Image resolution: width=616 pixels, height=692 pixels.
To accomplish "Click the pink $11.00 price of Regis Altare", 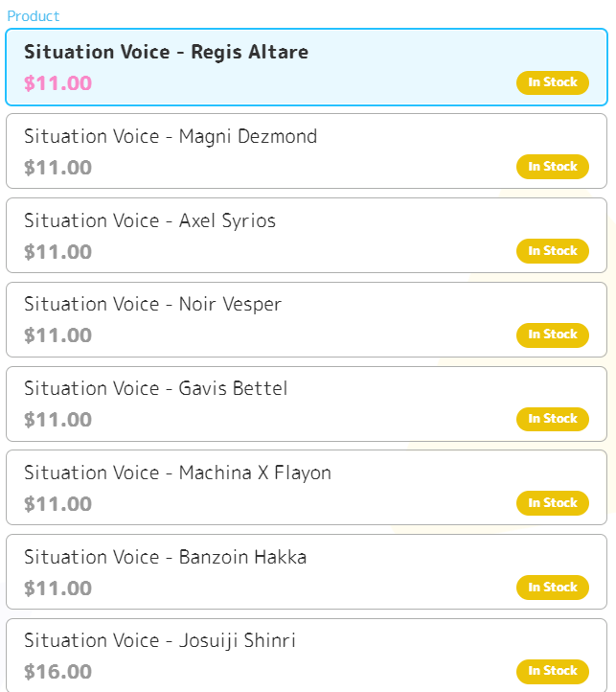I will coord(57,83).
